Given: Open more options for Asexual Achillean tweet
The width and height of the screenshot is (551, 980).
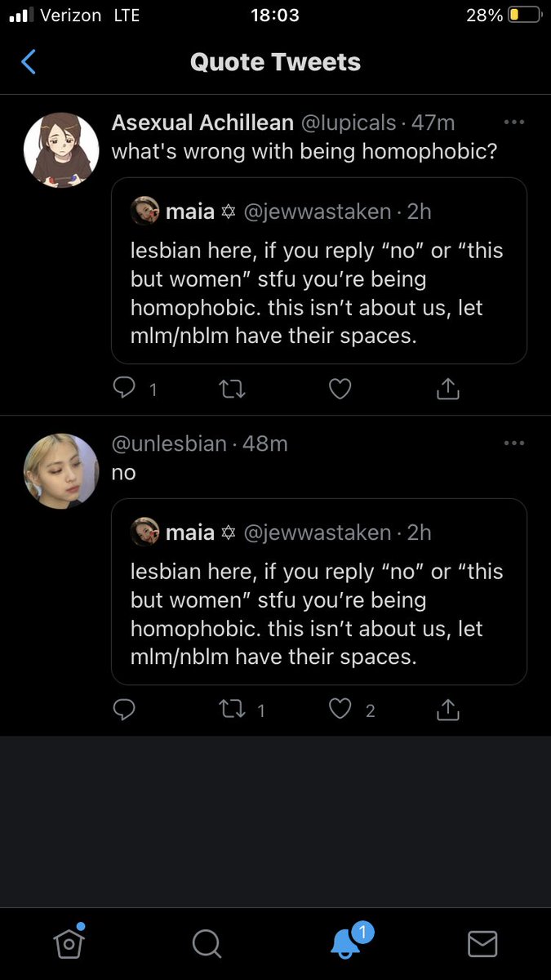Looking at the screenshot, I should click(x=514, y=122).
